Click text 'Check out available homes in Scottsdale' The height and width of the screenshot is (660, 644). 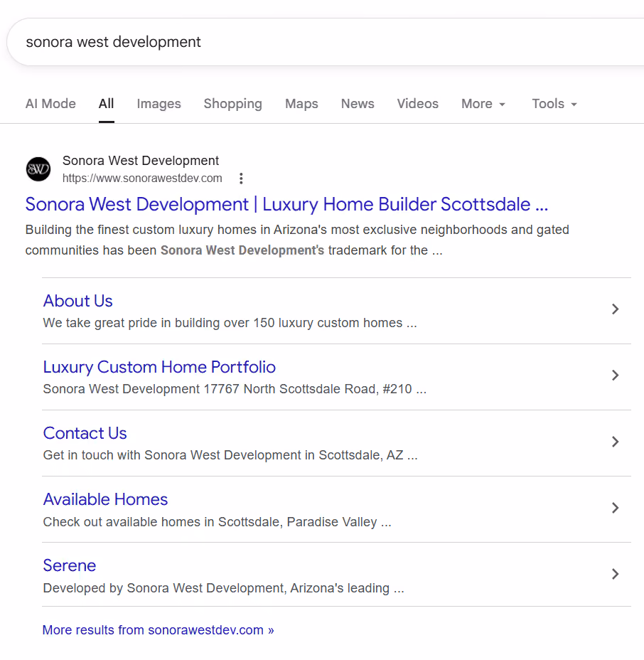click(163, 522)
